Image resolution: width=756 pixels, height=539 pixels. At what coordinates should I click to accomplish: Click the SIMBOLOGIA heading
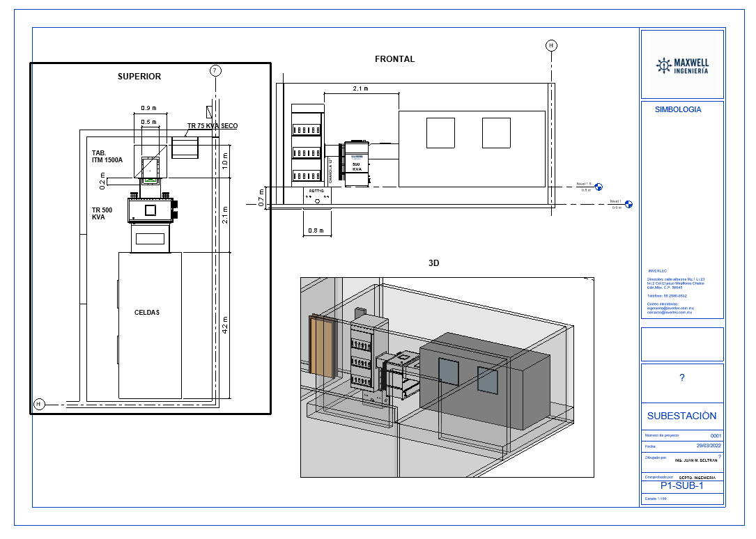coord(678,110)
